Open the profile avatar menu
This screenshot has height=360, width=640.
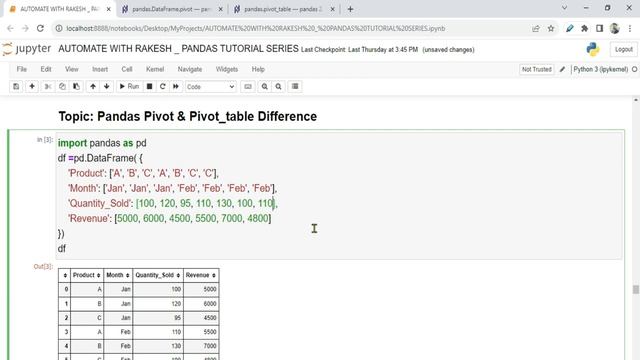615,29
